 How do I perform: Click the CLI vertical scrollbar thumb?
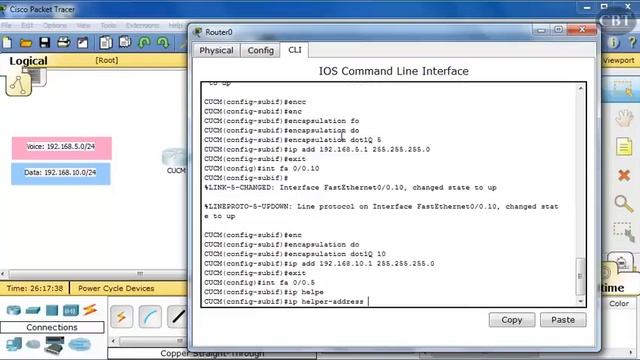(580, 276)
